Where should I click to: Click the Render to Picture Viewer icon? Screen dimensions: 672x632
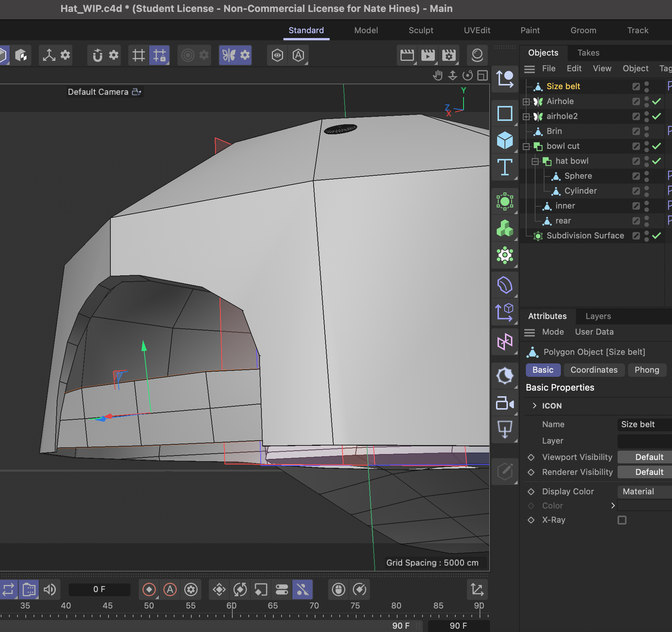pos(428,55)
